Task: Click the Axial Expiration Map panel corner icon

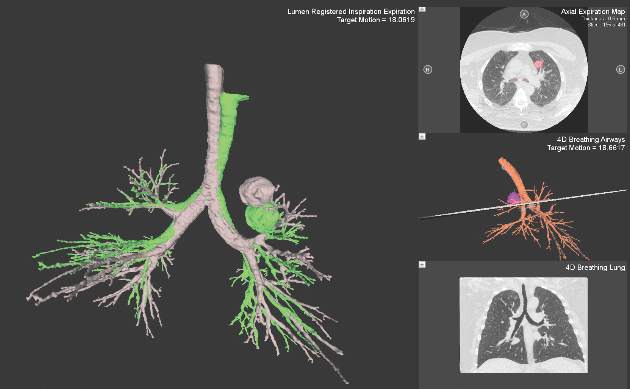Action: (x=422, y=9)
